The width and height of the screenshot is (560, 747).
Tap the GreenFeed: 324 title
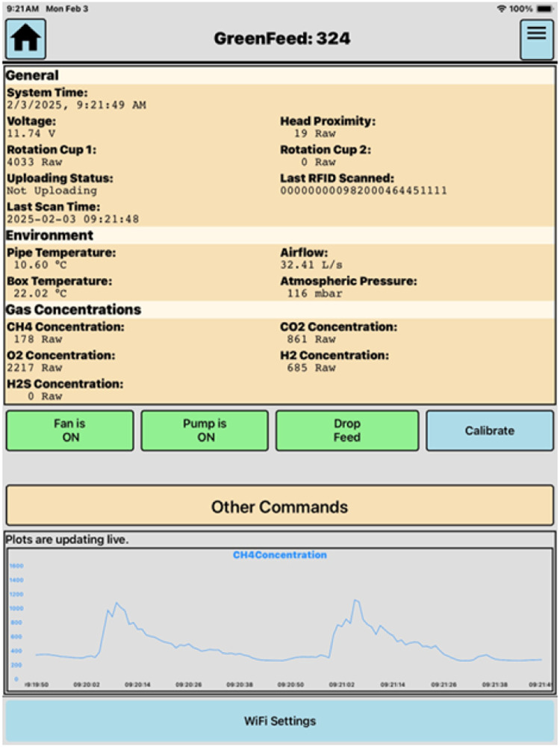coord(282,39)
